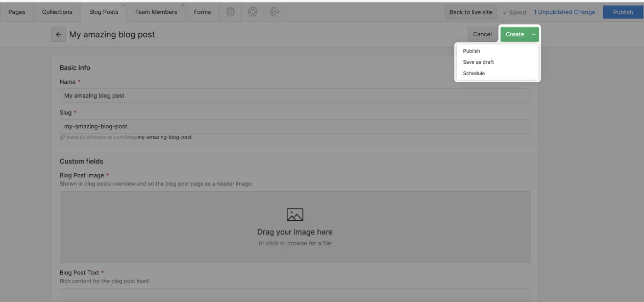The width and height of the screenshot is (644, 302).
Task: Open the Forms tab
Action: (202, 12)
